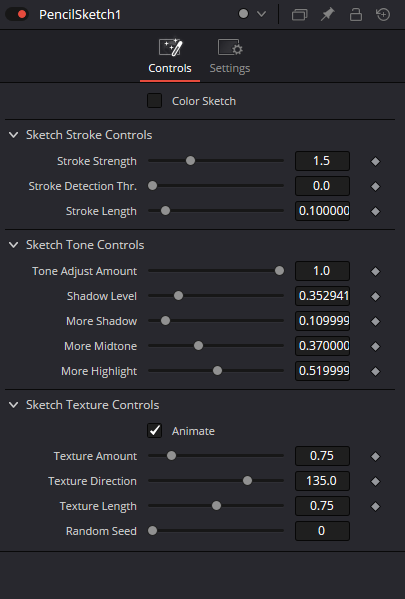
Task: Collapse the Sketch Texture Controls section
Action: tap(13, 405)
